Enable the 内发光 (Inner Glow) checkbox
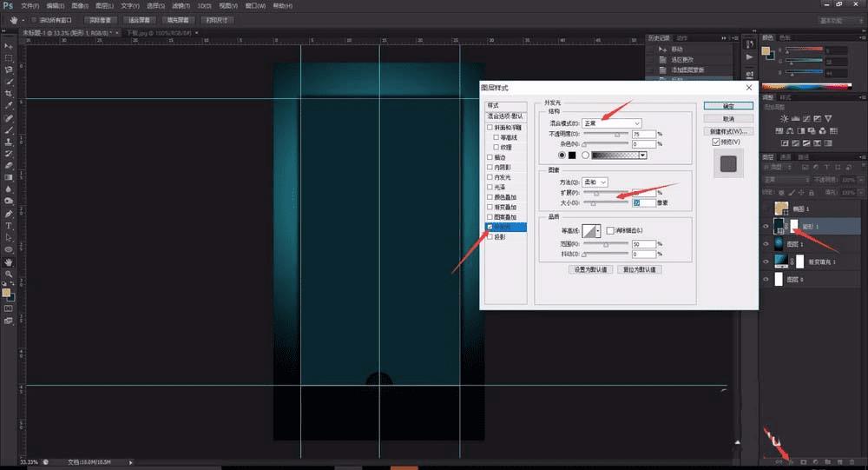The height and width of the screenshot is (470, 868). [x=490, y=176]
